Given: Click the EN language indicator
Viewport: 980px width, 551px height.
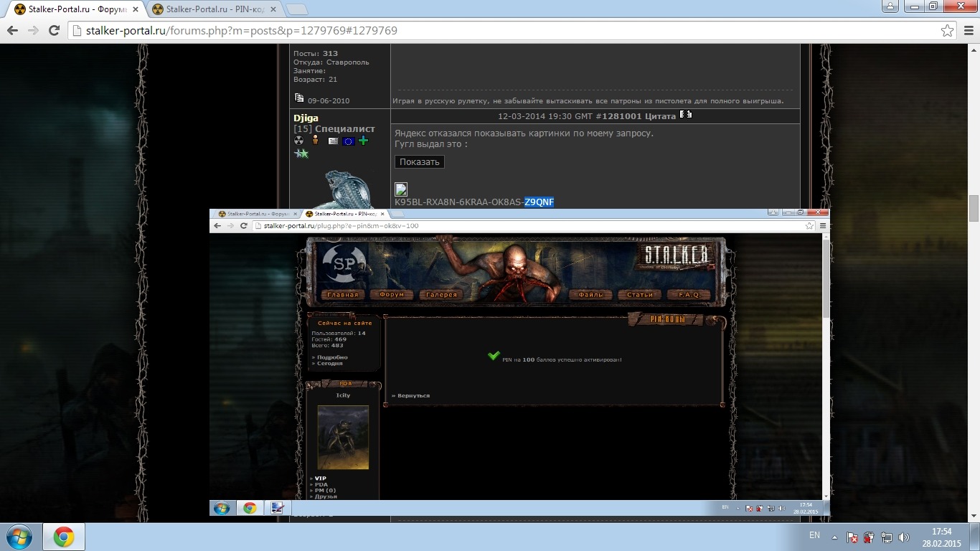Looking at the screenshot, I should point(814,535).
